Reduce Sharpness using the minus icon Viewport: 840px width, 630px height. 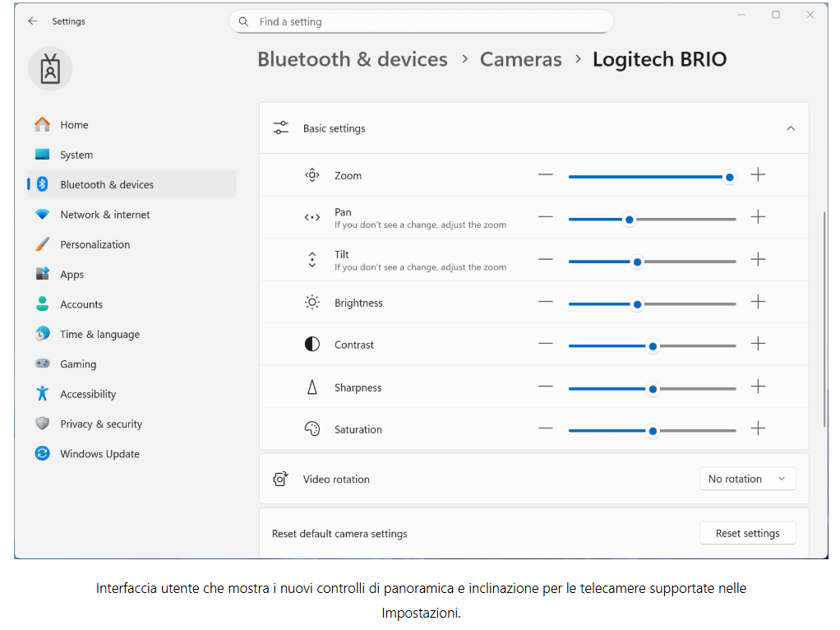click(546, 387)
